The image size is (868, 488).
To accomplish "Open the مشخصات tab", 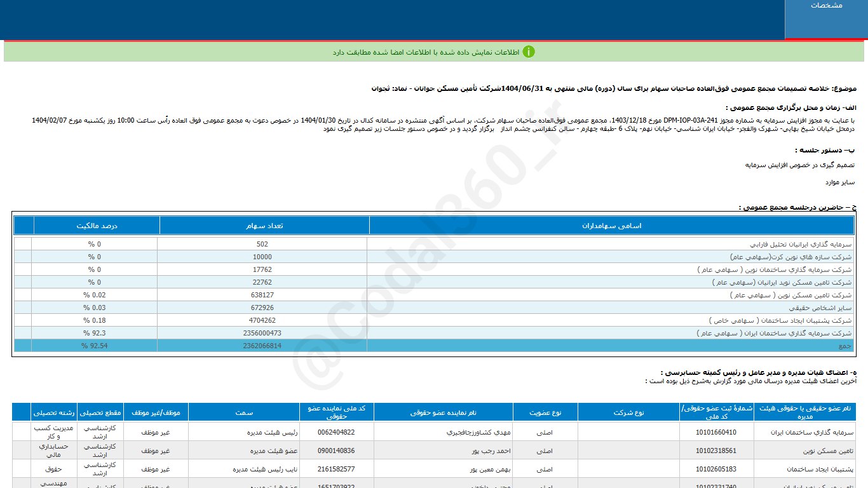I will pyautogui.click(x=826, y=19).
